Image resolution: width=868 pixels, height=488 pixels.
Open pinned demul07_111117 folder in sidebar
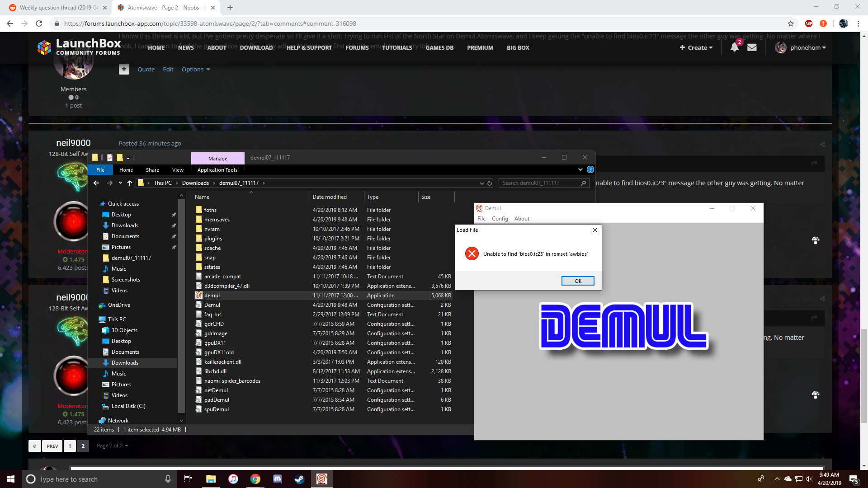pyautogui.click(x=131, y=258)
